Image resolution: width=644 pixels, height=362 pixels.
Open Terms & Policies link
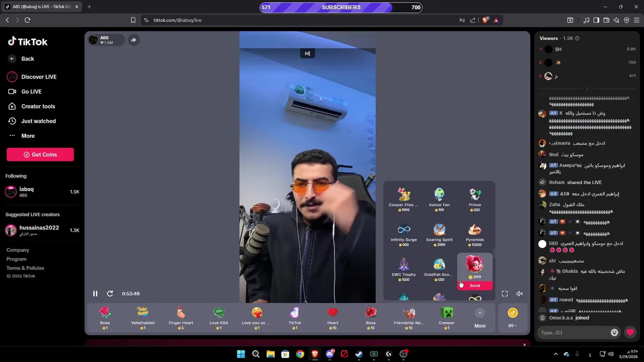click(x=25, y=268)
